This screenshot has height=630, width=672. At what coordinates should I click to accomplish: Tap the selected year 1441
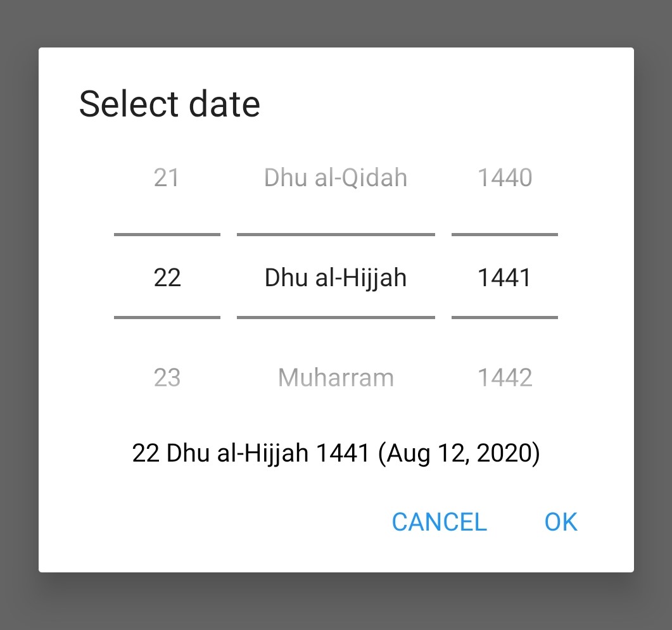pyautogui.click(x=505, y=277)
